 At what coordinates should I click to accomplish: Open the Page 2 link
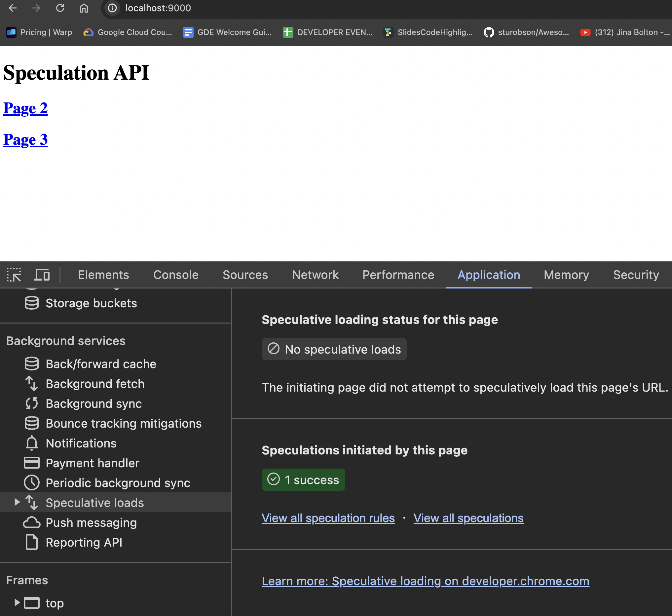[25, 108]
